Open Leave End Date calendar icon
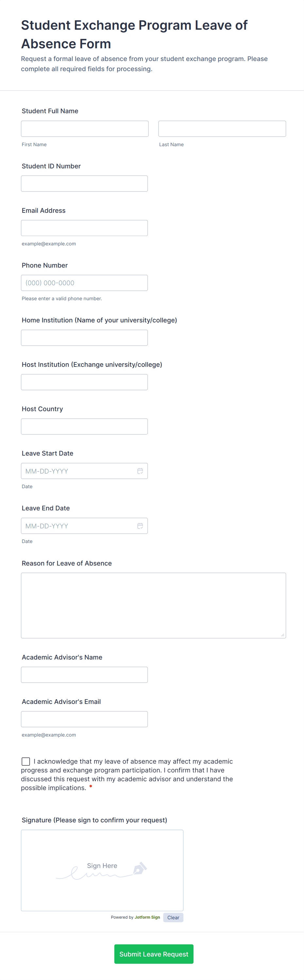304x980 pixels. (140, 526)
